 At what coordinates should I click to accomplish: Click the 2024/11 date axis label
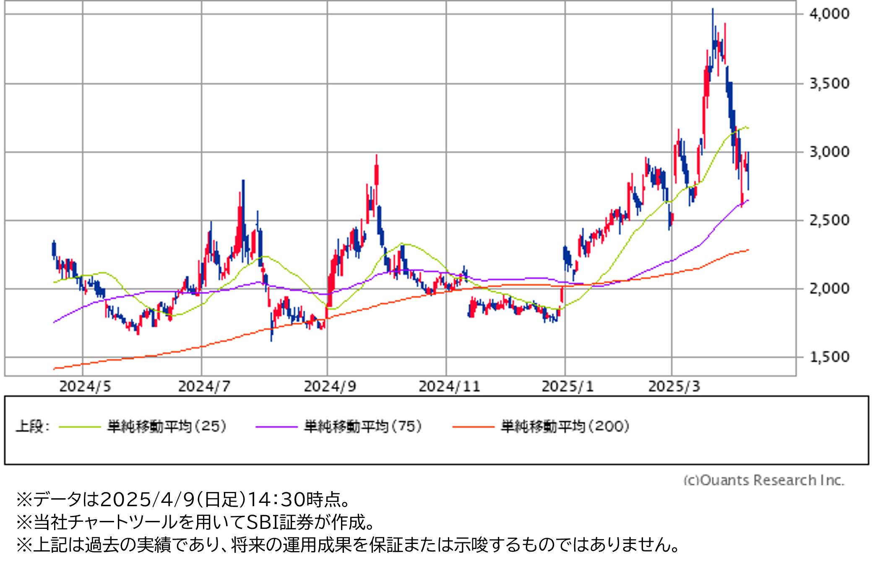point(449,387)
